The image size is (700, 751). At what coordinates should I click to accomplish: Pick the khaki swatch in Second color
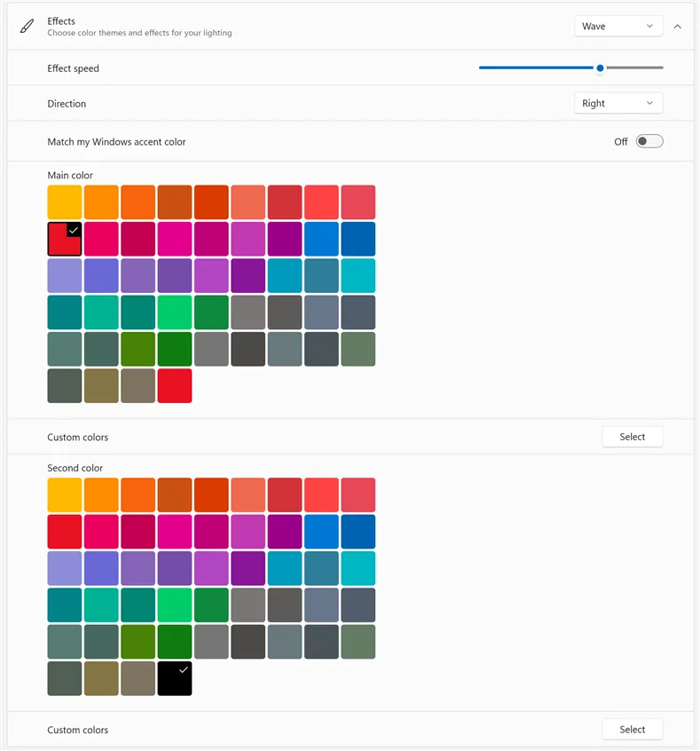(101, 678)
